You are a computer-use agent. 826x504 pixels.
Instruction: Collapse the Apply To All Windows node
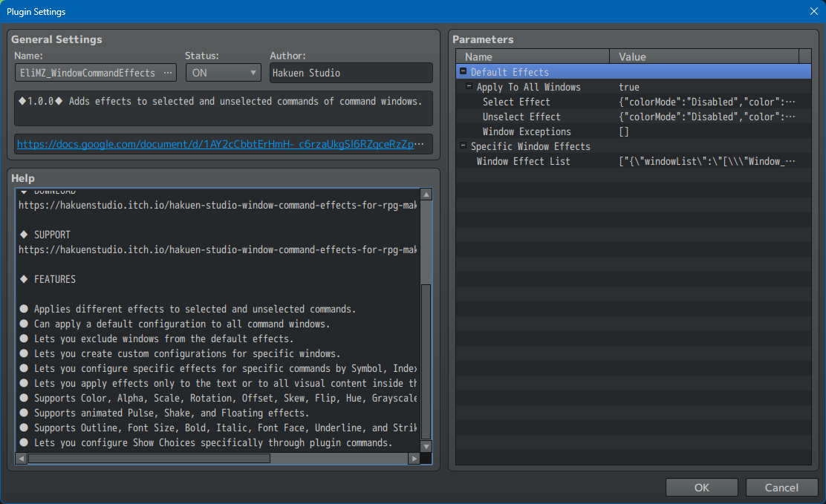469,86
